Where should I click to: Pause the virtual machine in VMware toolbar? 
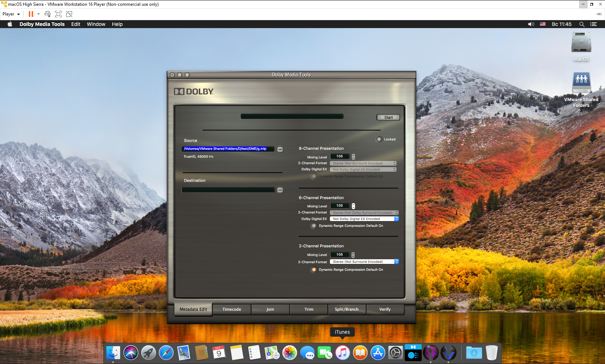[x=31, y=14]
